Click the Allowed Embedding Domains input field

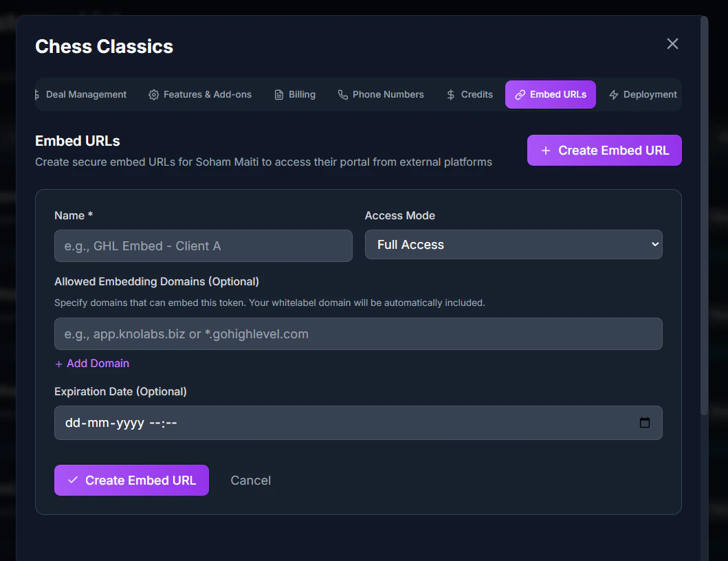click(357, 333)
